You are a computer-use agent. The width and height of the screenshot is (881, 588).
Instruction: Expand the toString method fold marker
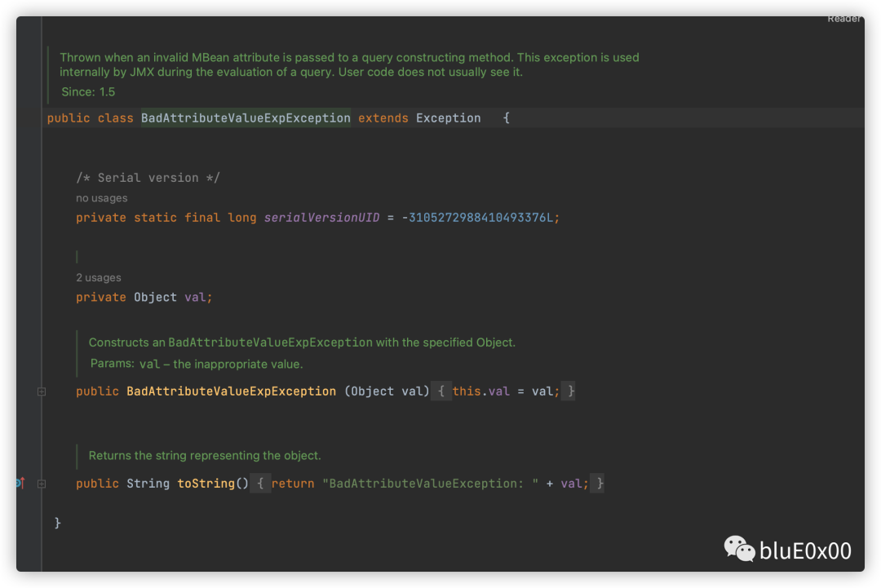pos(42,484)
